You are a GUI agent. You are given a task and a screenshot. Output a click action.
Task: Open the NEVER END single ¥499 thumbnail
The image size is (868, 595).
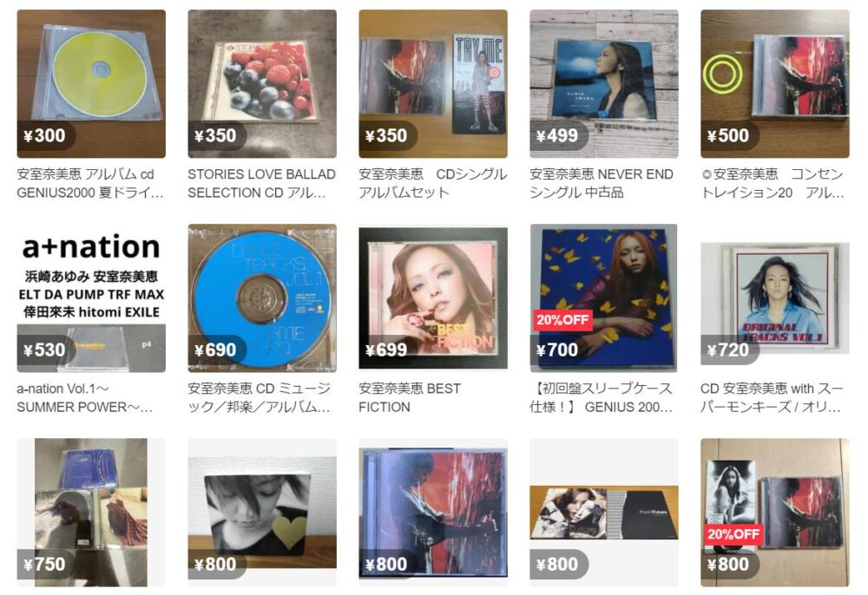[604, 83]
